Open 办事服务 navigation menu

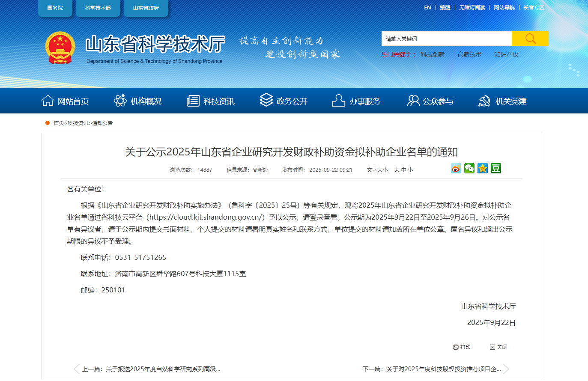[x=356, y=101]
